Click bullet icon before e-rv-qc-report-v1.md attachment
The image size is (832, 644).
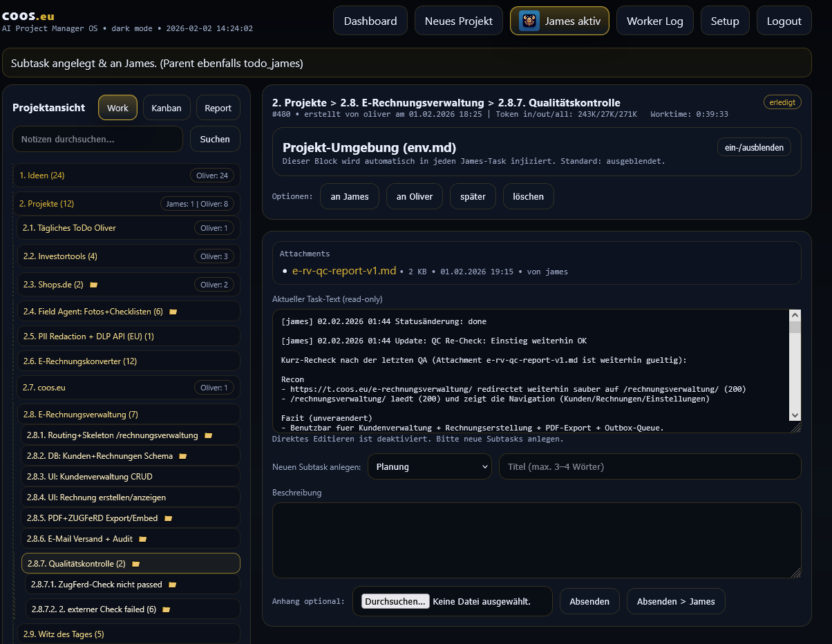285,271
